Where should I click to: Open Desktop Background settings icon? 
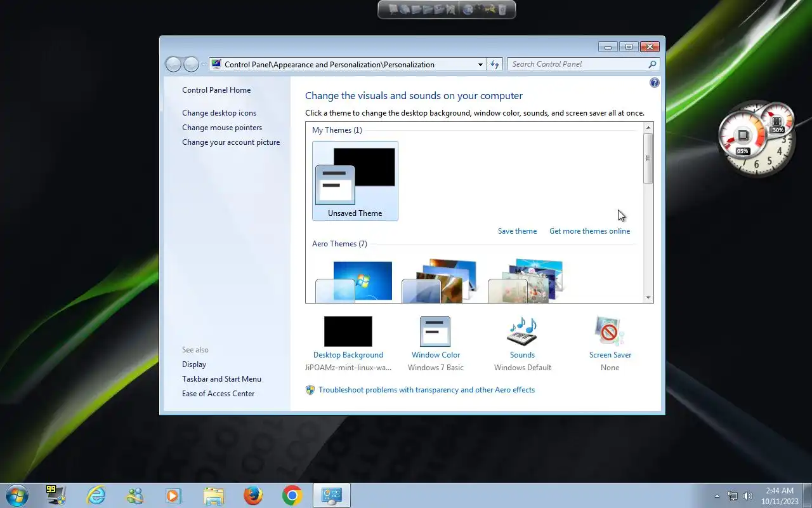(x=348, y=331)
